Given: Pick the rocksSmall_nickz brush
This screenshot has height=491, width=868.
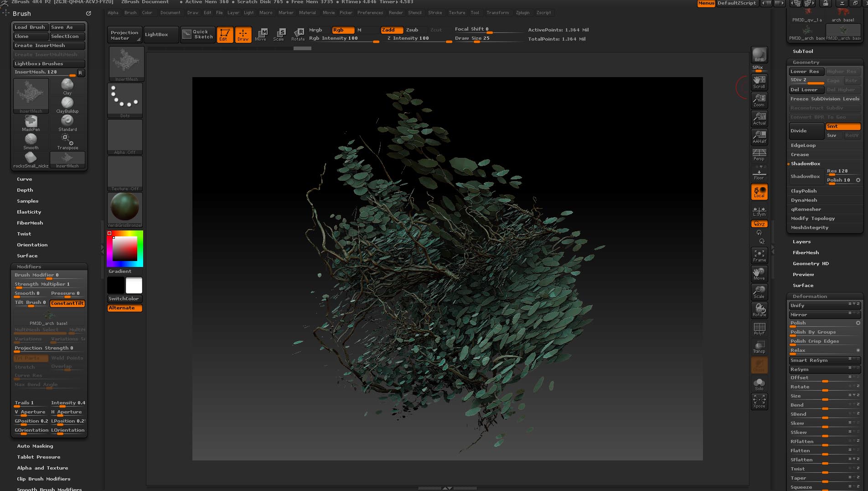Looking at the screenshot, I should tap(31, 159).
